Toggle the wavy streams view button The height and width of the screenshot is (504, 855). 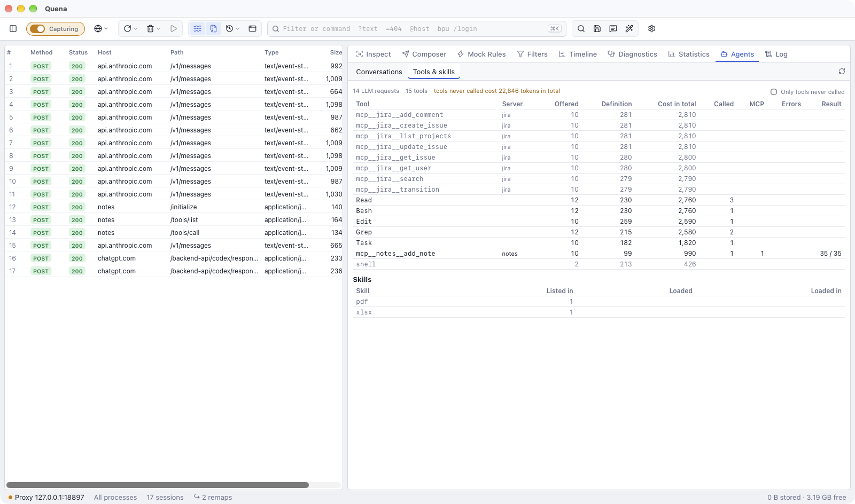[198, 29]
